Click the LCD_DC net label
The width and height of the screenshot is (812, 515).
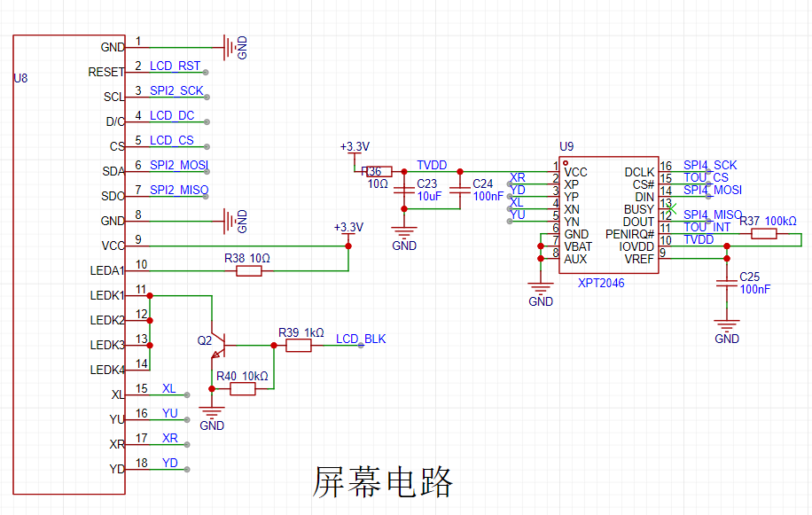tap(172, 115)
